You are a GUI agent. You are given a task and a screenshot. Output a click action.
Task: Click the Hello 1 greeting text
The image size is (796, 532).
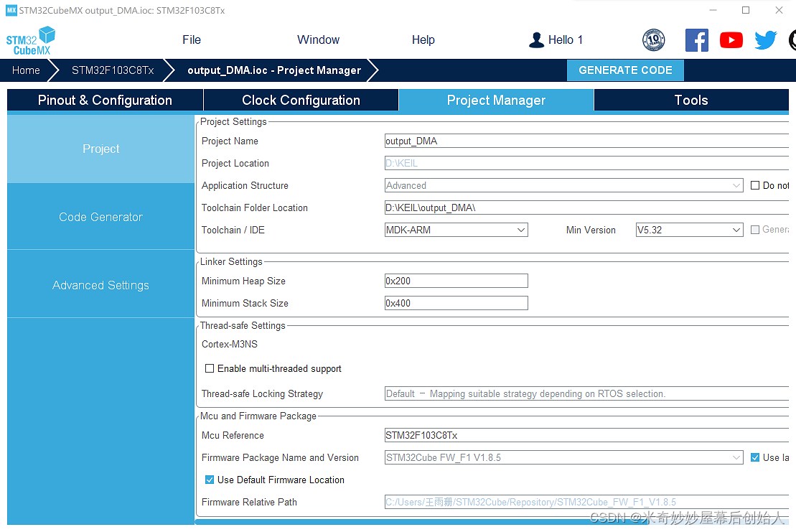click(565, 40)
